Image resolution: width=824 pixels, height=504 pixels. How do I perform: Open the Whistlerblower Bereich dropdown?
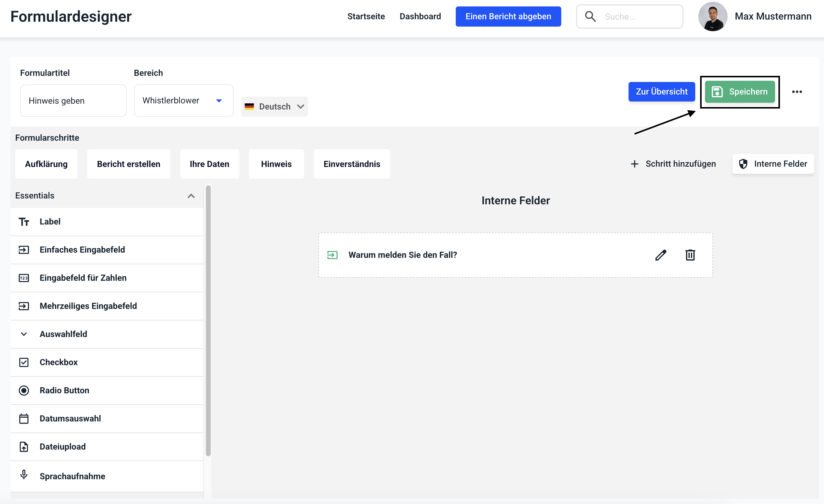184,101
